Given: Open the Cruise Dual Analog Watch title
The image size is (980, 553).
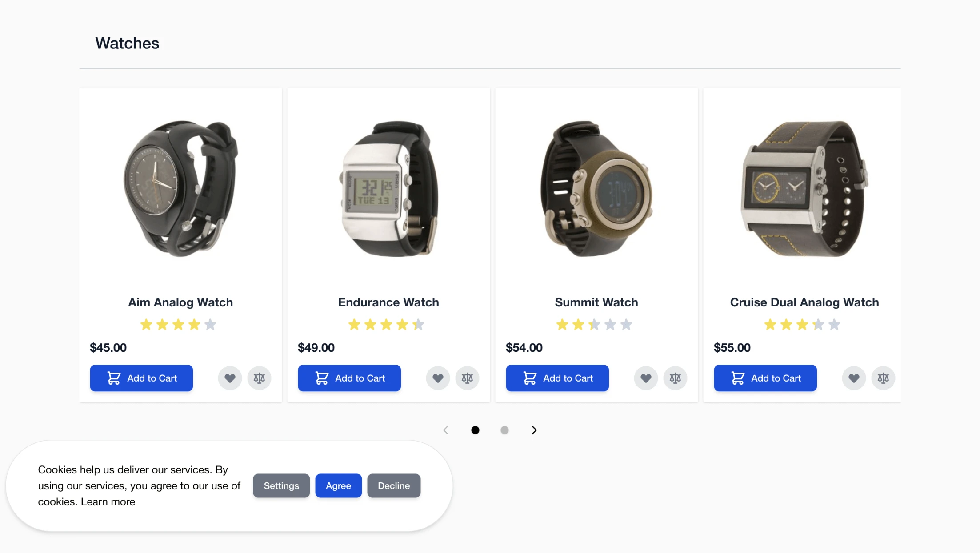Looking at the screenshot, I should [804, 302].
